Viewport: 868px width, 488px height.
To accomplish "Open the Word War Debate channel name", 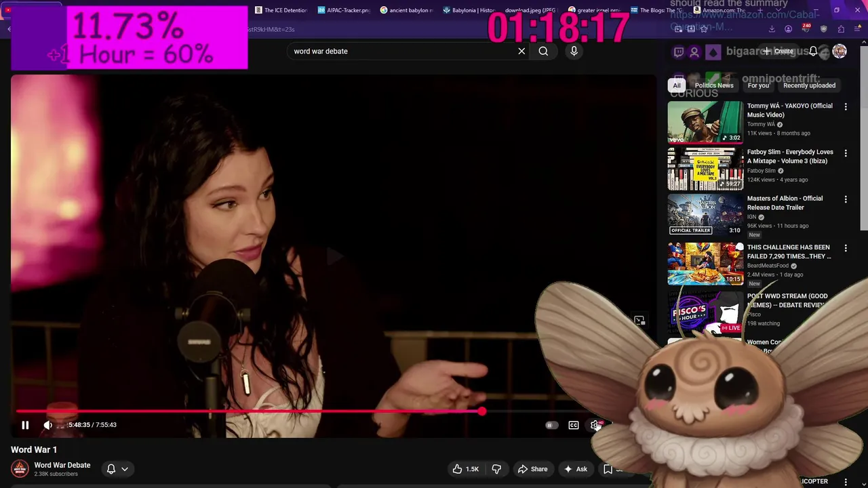I will 62,465.
